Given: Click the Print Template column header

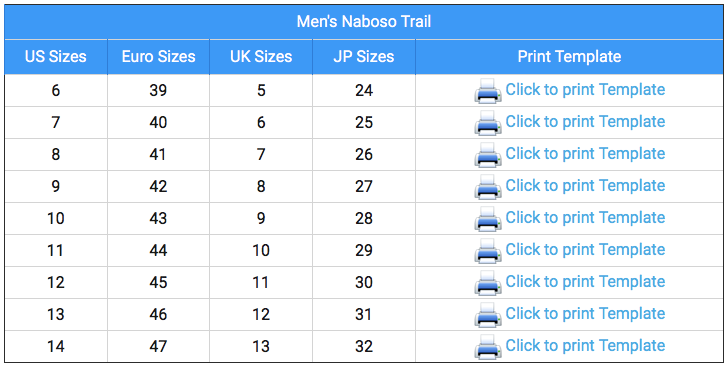Looking at the screenshot, I should pyautogui.click(x=569, y=57).
